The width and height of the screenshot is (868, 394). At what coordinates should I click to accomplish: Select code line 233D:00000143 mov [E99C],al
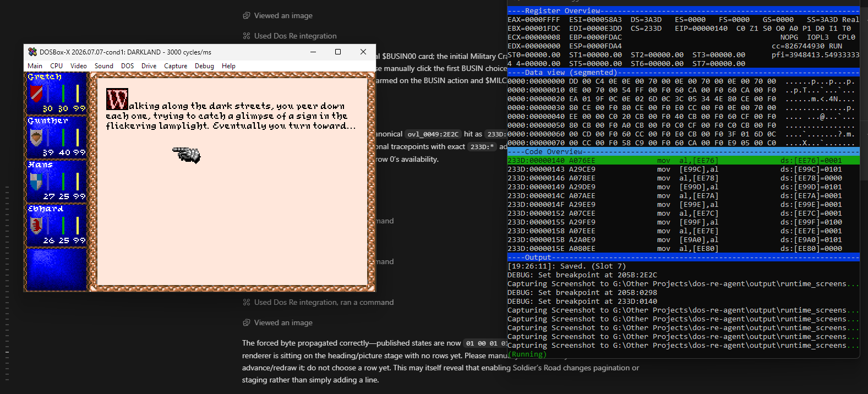(683, 169)
